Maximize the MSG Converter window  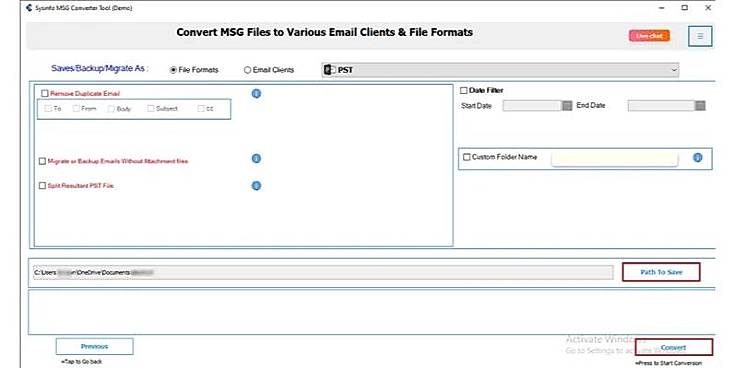click(685, 8)
